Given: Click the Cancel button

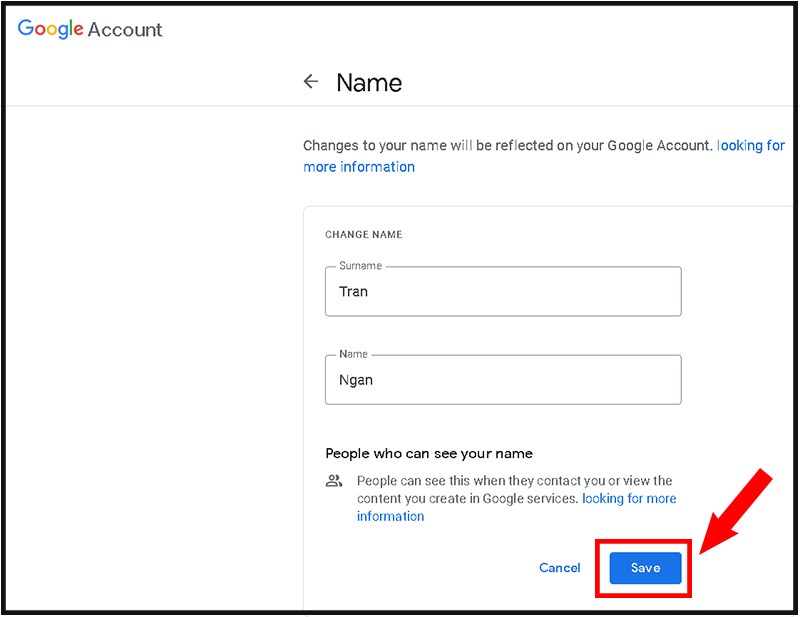Looking at the screenshot, I should tap(559, 567).
